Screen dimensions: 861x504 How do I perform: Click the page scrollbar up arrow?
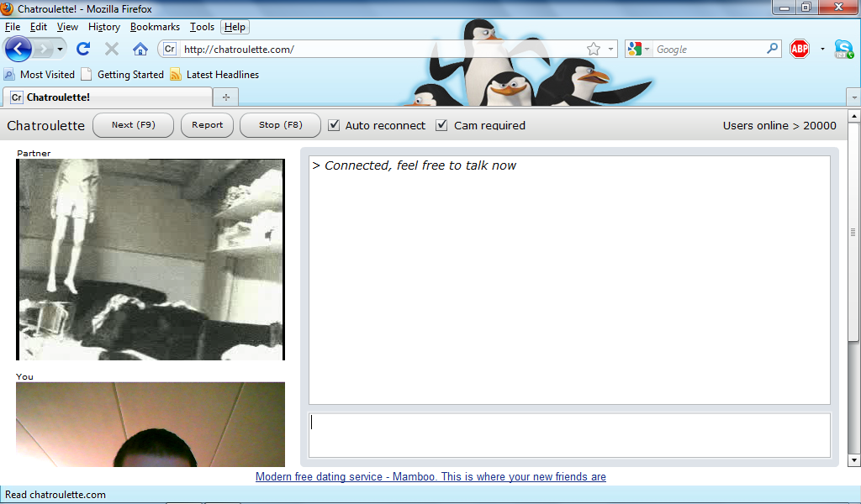(x=854, y=116)
